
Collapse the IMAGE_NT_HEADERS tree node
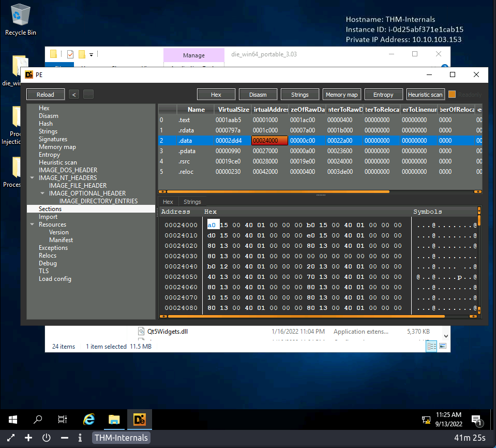[x=33, y=178]
